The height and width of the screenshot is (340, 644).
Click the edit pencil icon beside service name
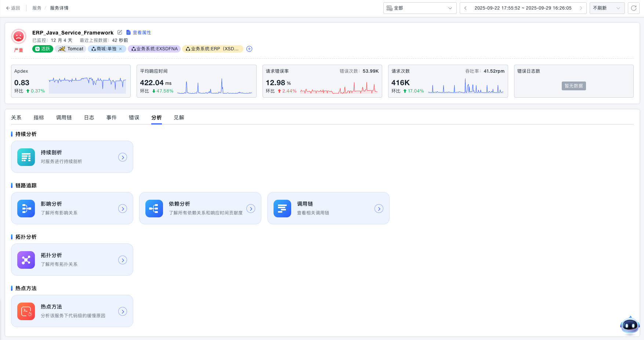point(120,32)
